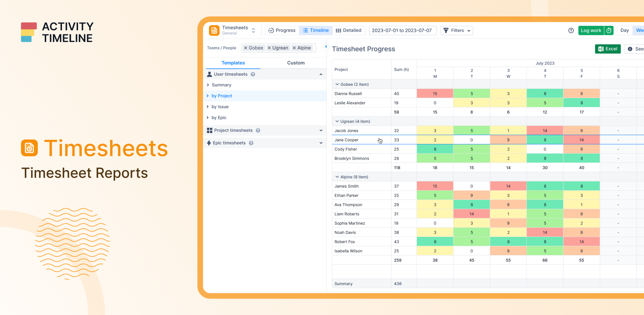Click Cody Fisher's green Monday 8 cell
644x315 pixels.
[435, 149]
